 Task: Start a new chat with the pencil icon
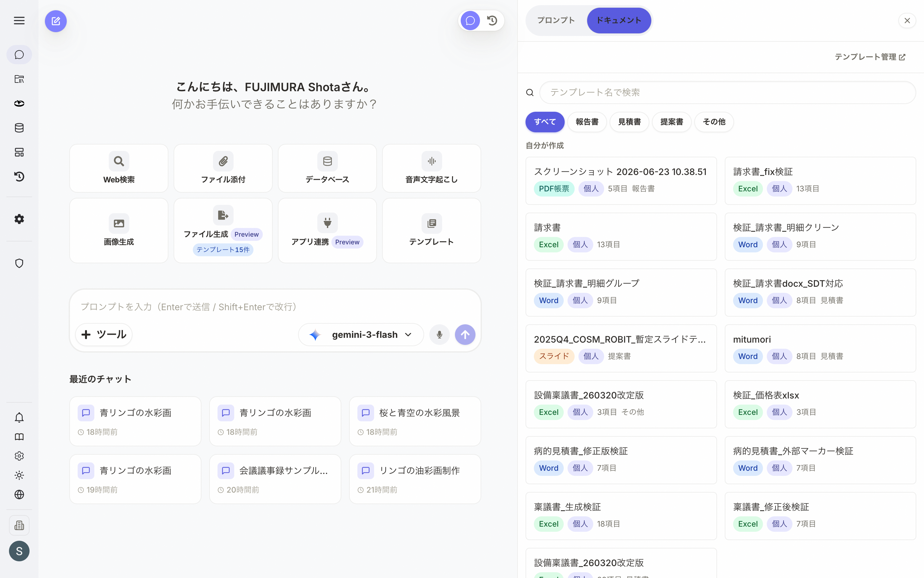[56, 21]
